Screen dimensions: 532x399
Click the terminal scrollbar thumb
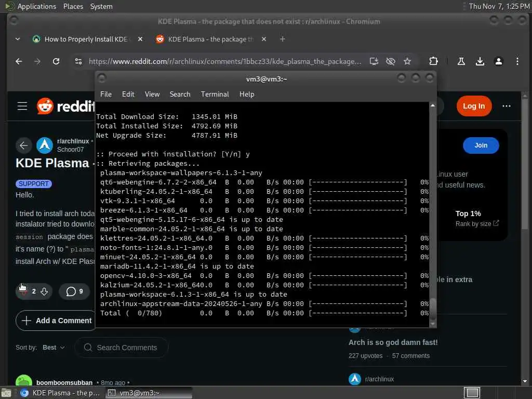pos(433,309)
